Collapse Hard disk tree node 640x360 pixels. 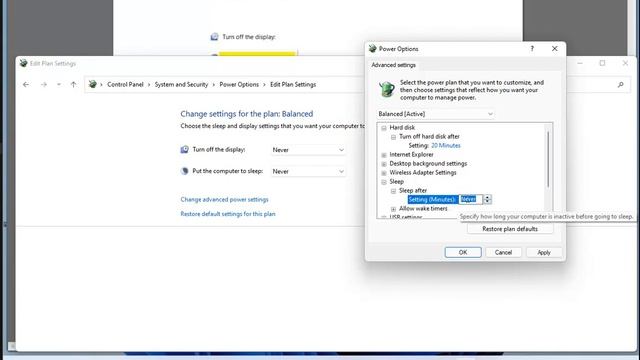(384, 128)
